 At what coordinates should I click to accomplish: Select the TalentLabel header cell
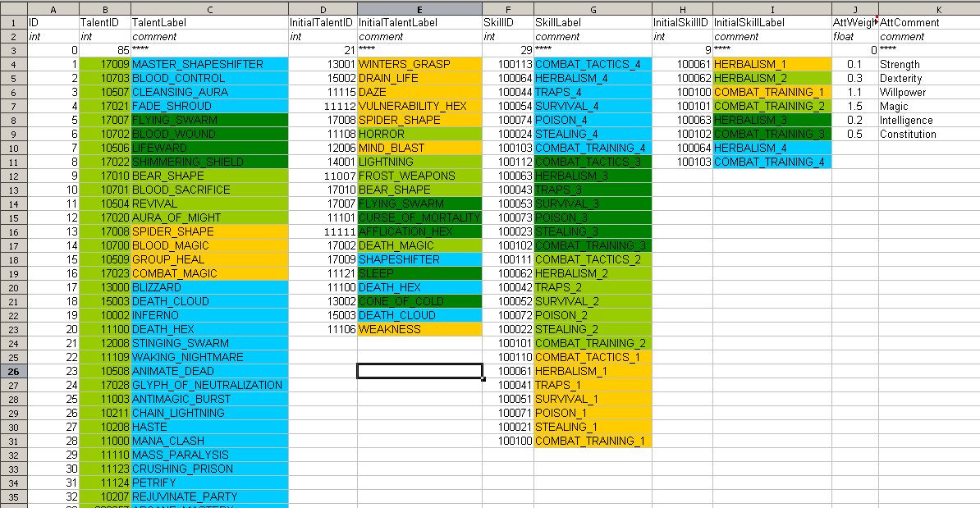(208, 23)
